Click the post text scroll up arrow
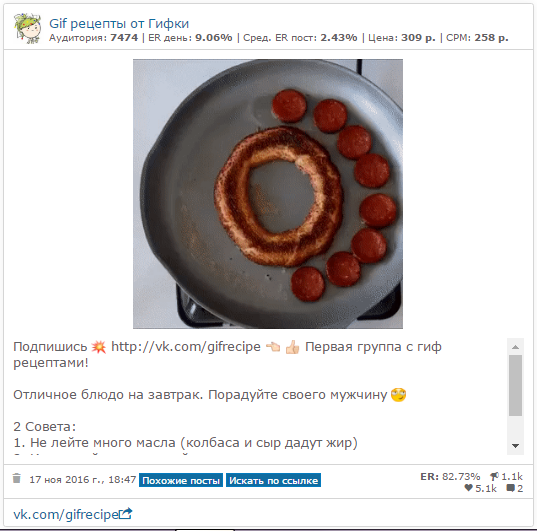This screenshot has height=531, width=537. click(515, 347)
